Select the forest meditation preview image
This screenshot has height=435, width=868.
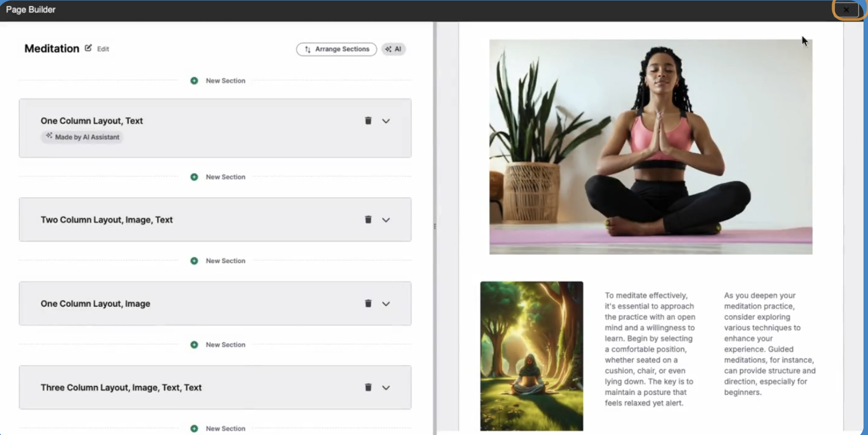[x=531, y=356]
